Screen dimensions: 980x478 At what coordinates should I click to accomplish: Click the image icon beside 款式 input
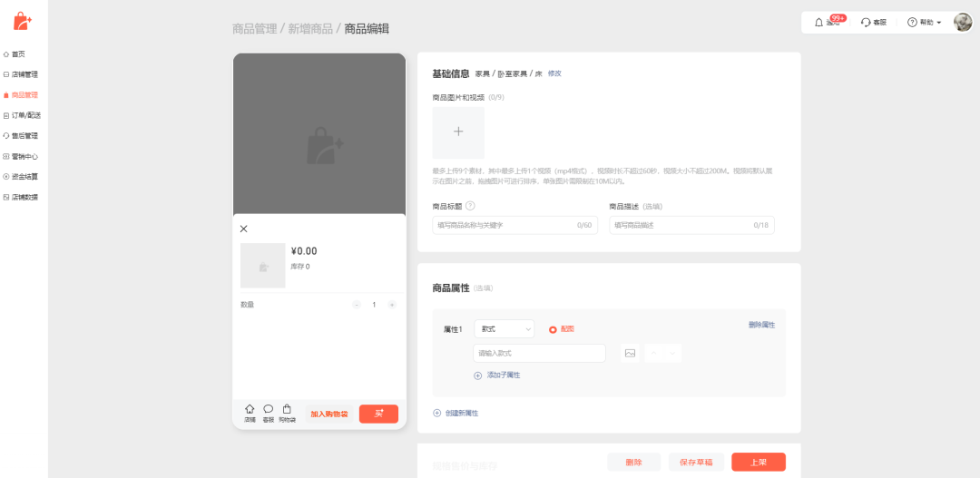click(x=630, y=354)
